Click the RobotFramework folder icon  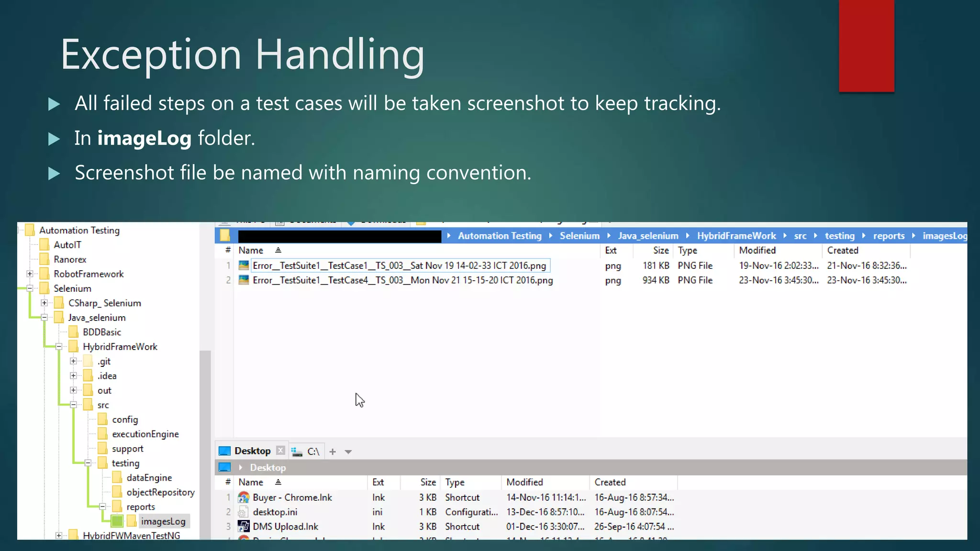click(x=45, y=274)
